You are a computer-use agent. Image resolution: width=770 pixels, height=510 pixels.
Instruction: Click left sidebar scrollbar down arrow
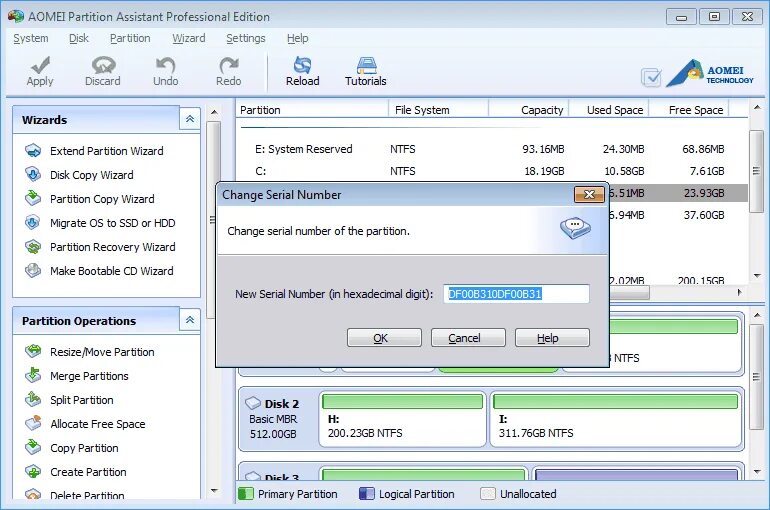click(x=214, y=490)
